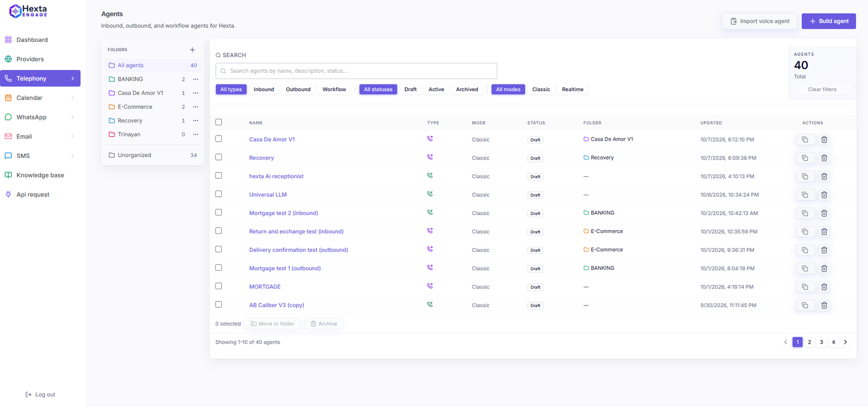Add a new folder with plus icon
Screen dimensions: 868x407
point(192,50)
